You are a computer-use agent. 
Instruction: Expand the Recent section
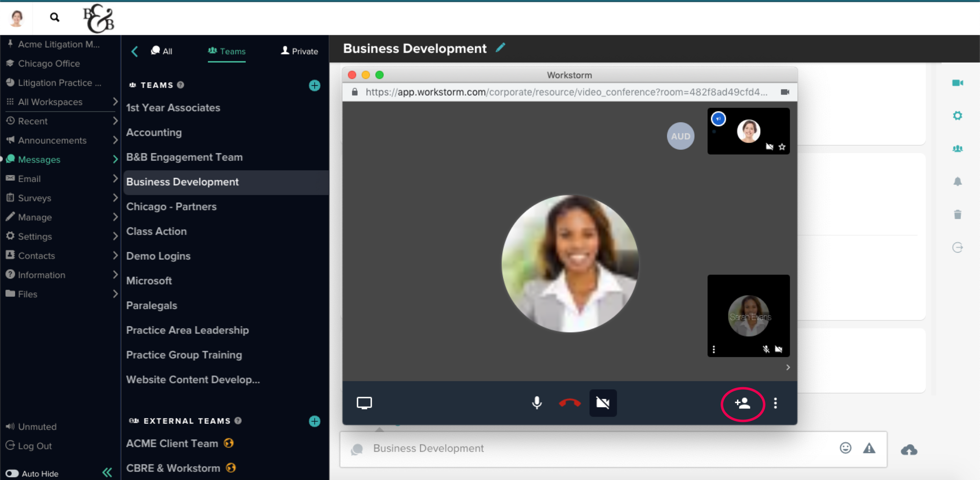(x=115, y=121)
